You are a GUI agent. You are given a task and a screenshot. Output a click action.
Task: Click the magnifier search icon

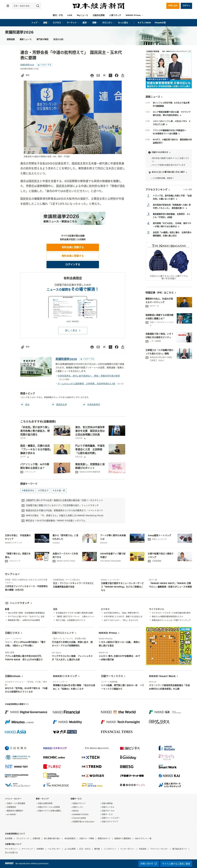tap(38, 6)
